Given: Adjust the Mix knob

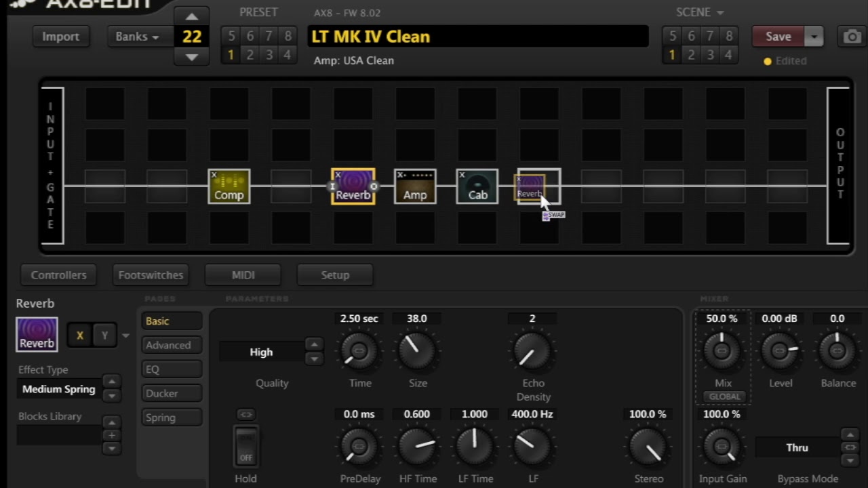Looking at the screenshot, I should pos(722,350).
